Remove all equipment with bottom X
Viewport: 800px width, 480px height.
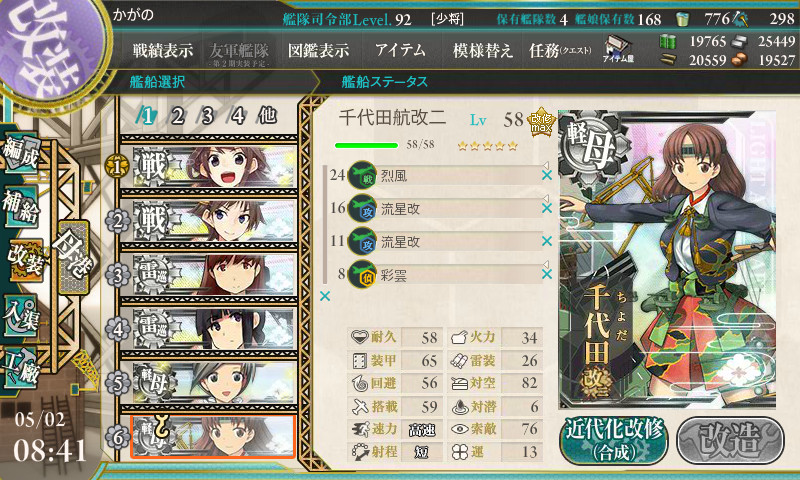325,296
